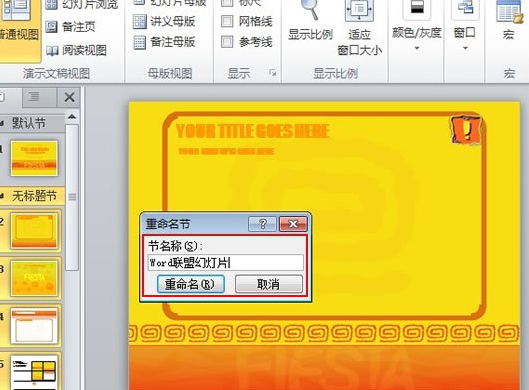Toggle the ruler checkbox above 网格线
The image size is (529, 390).
pos(227,3)
